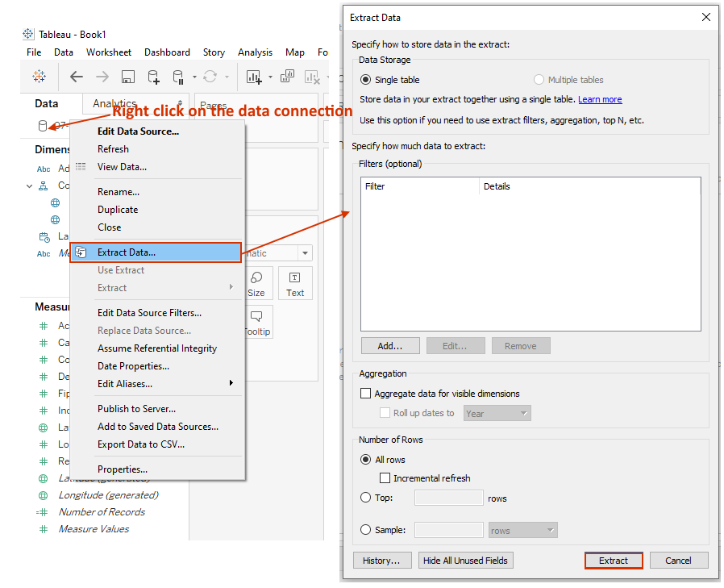
Task: Choose Assume Referential Integrity menu entry
Action: pyautogui.click(x=156, y=348)
